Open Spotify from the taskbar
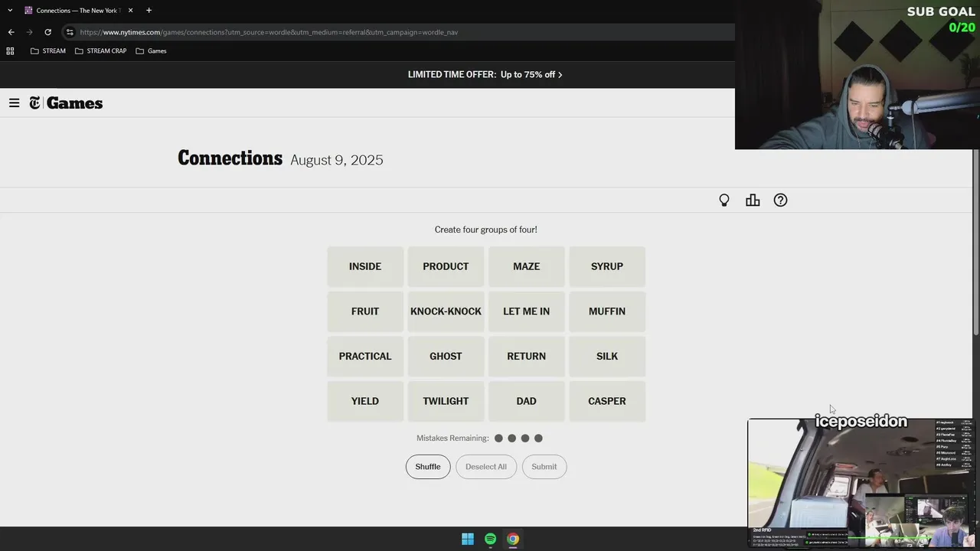 490,539
